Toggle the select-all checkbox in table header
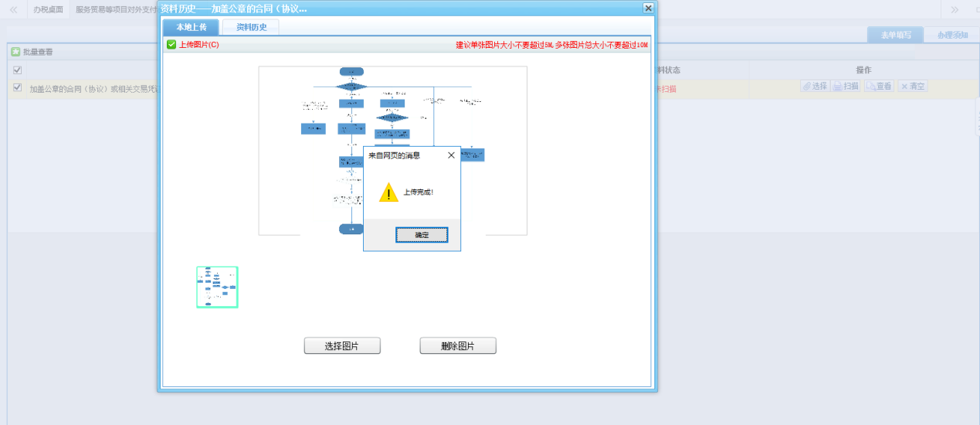Screen dimensions: 980x425 (x=17, y=70)
